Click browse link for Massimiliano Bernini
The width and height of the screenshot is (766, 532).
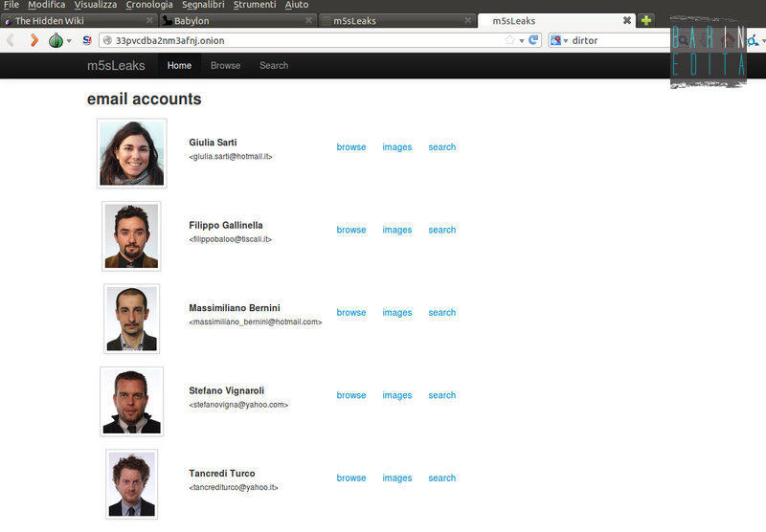(x=351, y=312)
